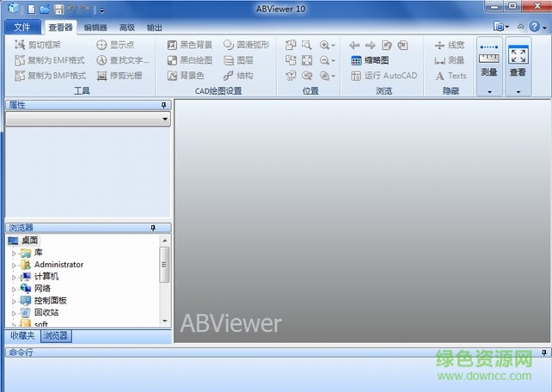Click the browser panel scrollbar down arrow
Viewport: 552px width, 392px height.
pyautogui.click(x=164, y=321)
